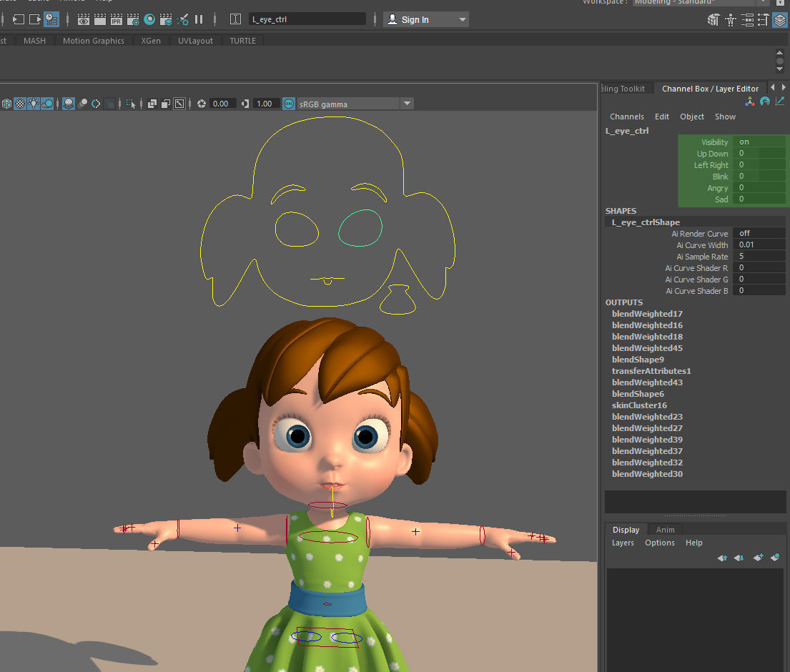The height and width of the screenshot is (672, 790).
Task: Toggle the Channel Box layers icon
Action: click(780, 20)
